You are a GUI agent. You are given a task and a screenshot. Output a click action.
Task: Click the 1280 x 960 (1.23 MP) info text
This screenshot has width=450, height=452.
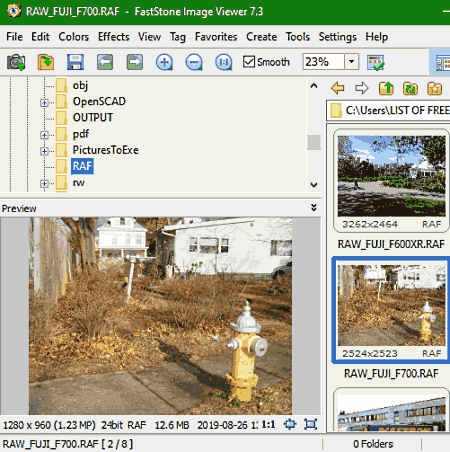pyautogui.click(x=49, y=425)
